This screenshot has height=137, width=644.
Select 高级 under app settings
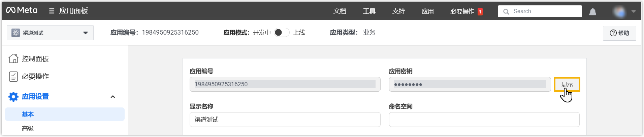(28, 128)
